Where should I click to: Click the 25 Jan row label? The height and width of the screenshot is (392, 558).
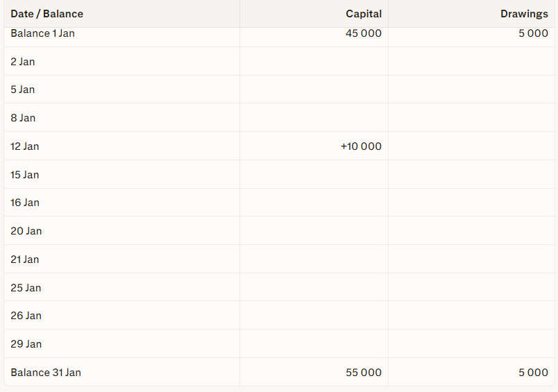click(26, 288)
